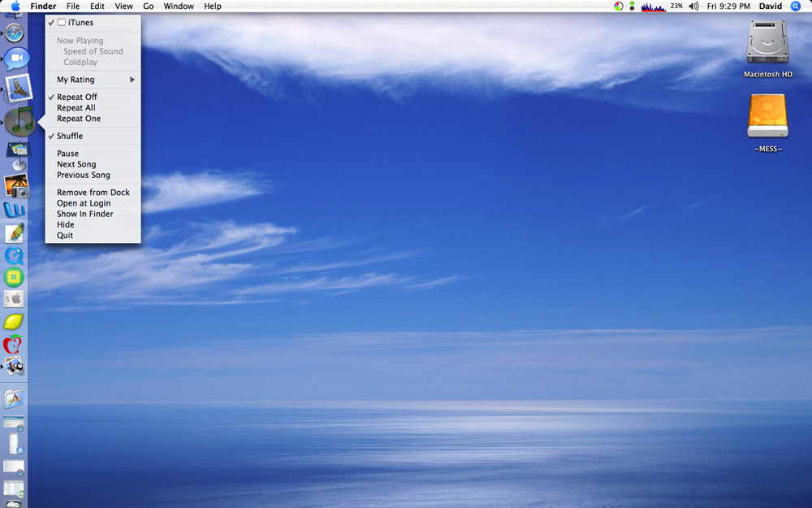Screen dimensions: 812x508
Task: Open the Go menu
Action: point(149,7)
